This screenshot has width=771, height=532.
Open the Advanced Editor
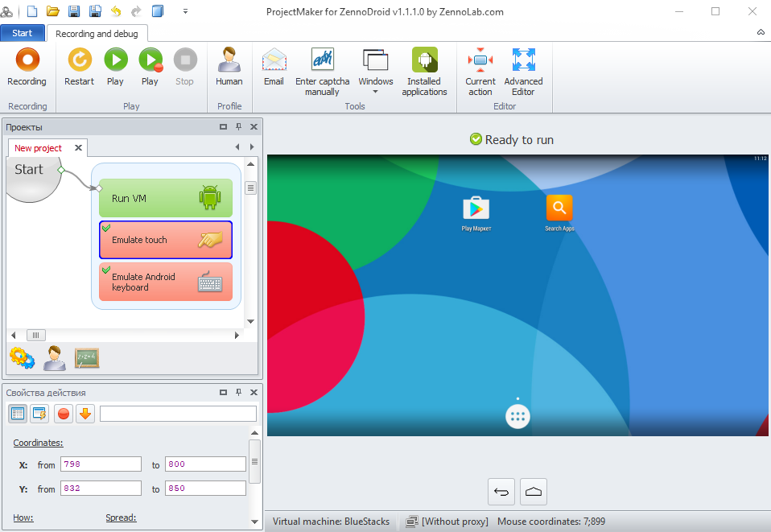[x=524, y=72]
